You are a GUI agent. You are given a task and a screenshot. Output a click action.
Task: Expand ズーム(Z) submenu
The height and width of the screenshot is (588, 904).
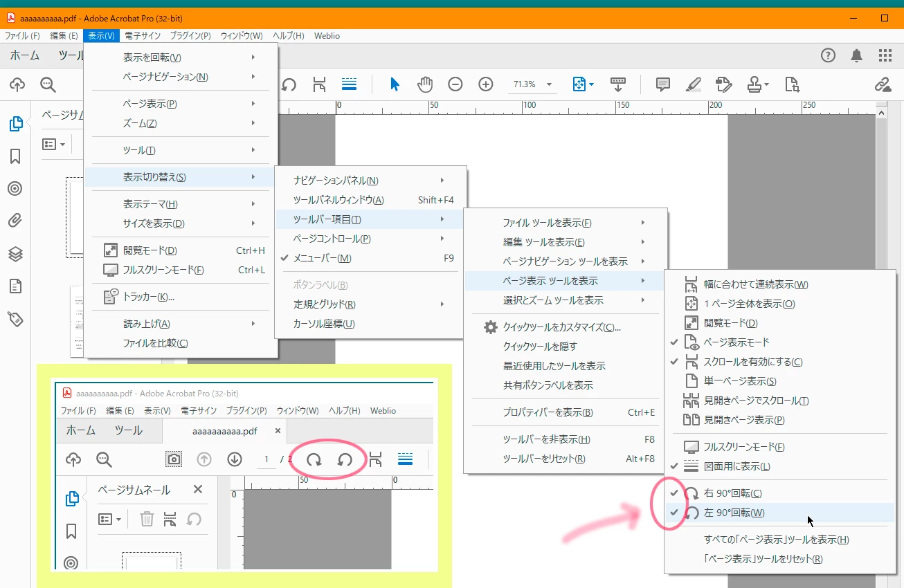[181, 123]
